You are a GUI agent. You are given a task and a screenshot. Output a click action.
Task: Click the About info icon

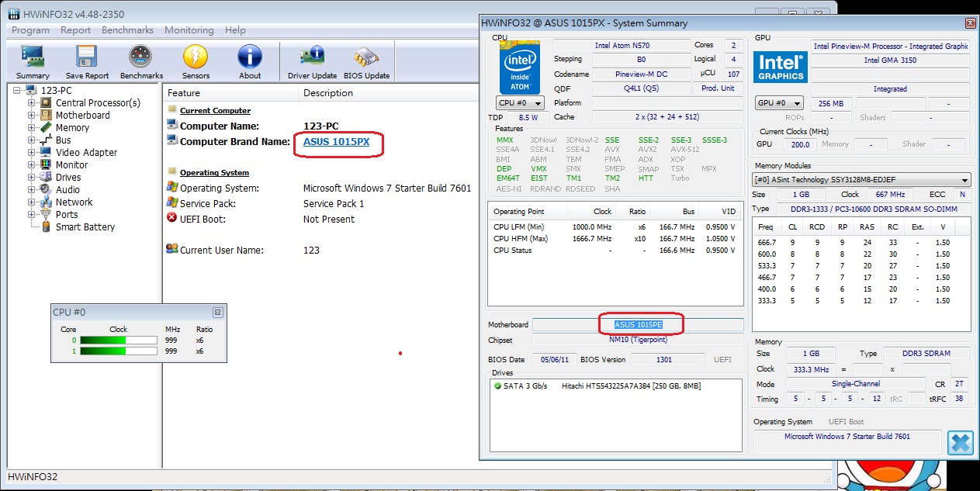pyautogui.click(x=250, y=57)
